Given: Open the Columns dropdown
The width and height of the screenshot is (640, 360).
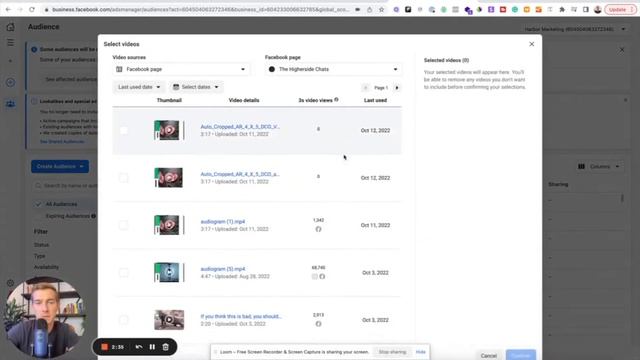Looking at the screenshot, I should 599,167.
